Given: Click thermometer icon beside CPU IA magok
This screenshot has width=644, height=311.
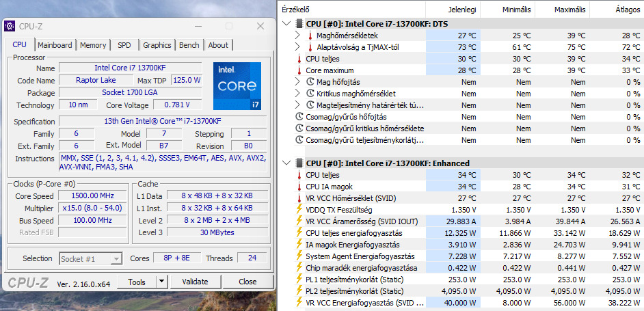Looking at the screenshot, I should (x=299, y=187).
